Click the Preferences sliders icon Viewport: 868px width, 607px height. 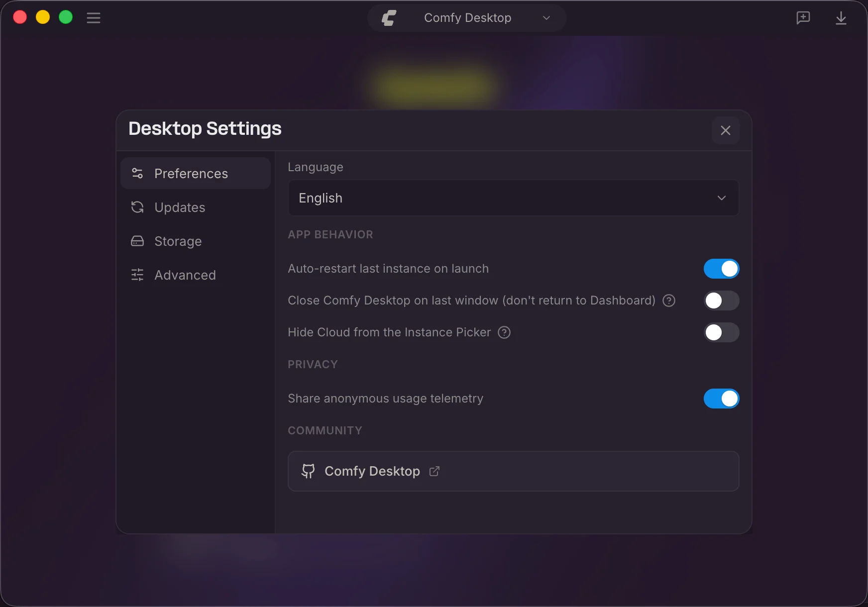[137, 173]
